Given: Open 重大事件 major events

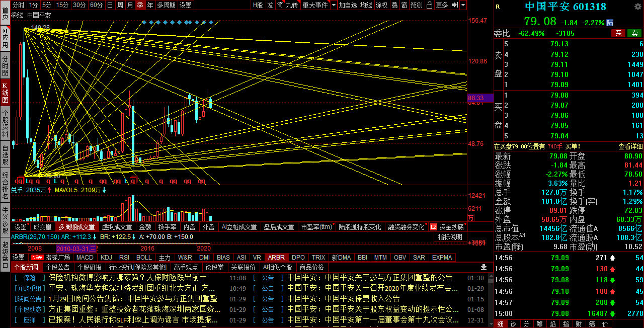Looking at the screenshot, I should coord(314,5).
